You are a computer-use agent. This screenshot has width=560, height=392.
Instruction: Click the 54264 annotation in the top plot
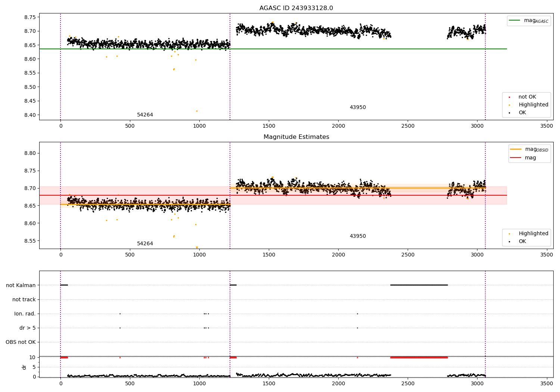(x=145, y=115)
